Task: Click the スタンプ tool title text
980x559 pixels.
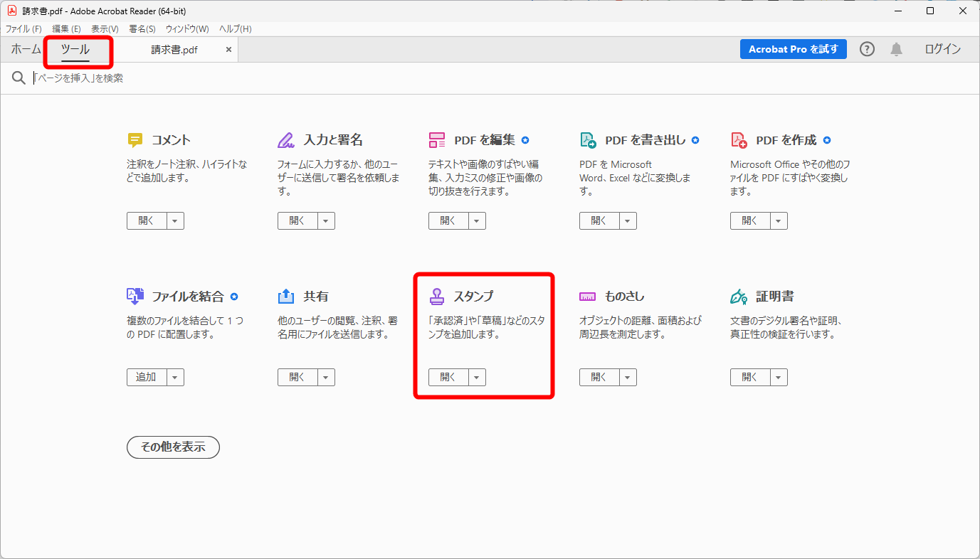Action: point(474,297)
